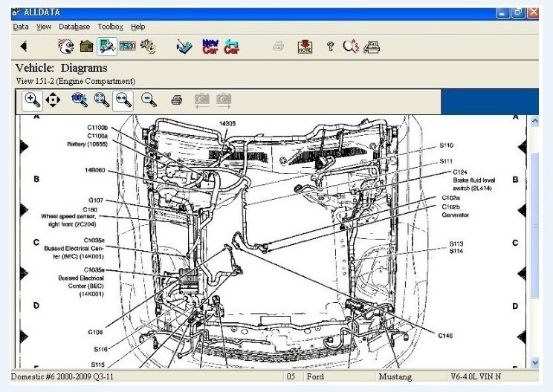Click the zoom out magnifier
This screenshot has width=553, height=392.
[149, 100]
